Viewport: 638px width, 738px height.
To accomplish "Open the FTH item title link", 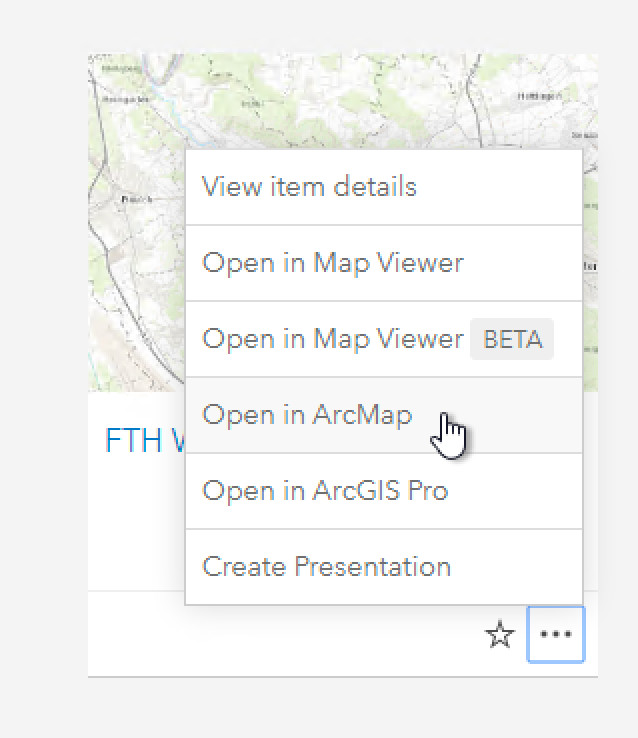I will (145, 441).
